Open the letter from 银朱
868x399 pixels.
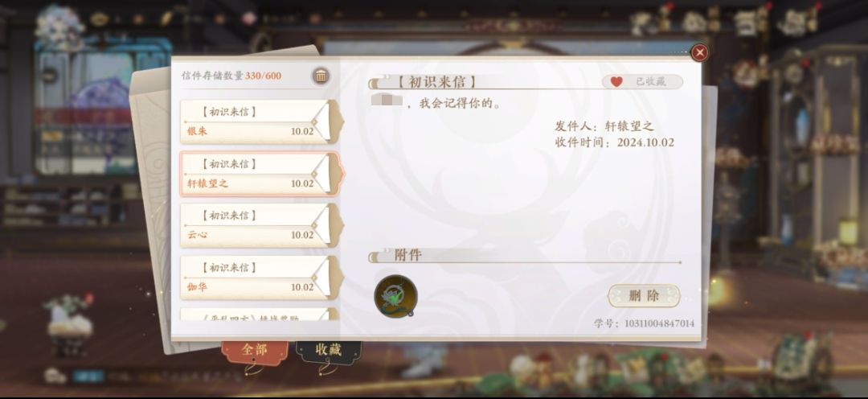[x=260, y=122]
